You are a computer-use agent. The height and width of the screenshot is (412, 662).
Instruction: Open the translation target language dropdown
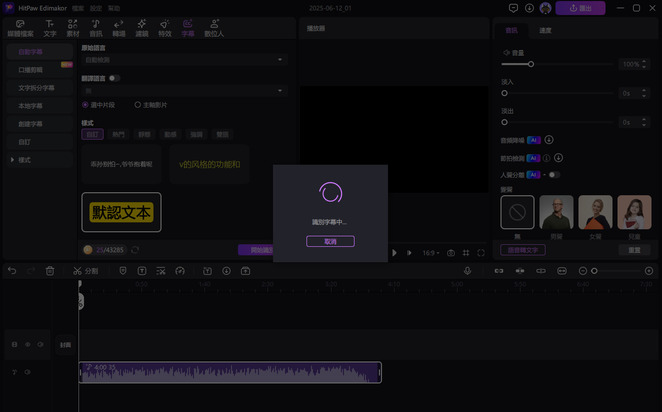[x=184, y=91]
